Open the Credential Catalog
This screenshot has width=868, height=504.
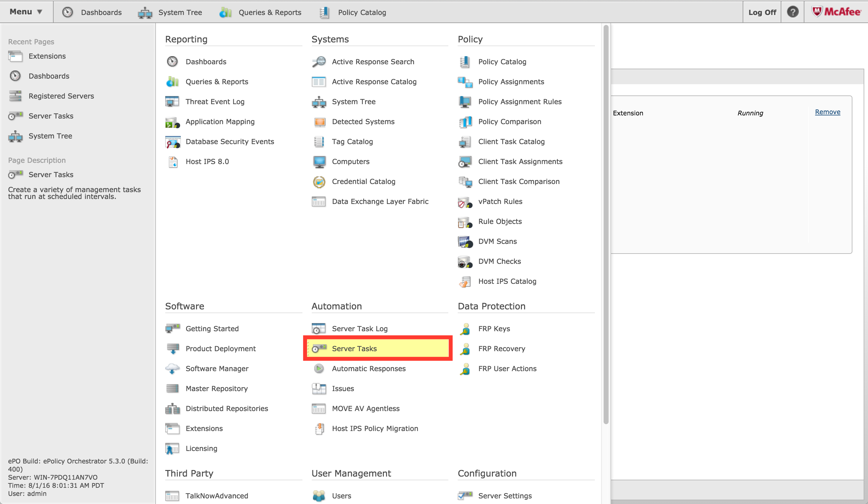coord(364,182)
